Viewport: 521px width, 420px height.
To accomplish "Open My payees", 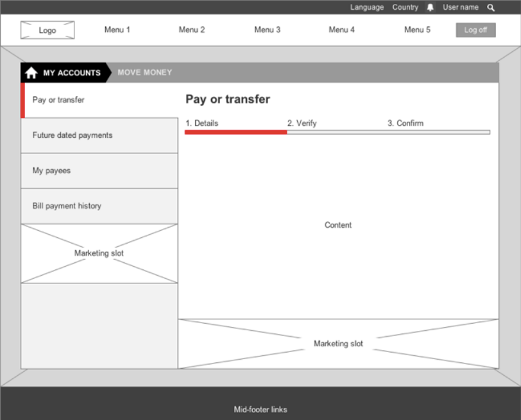I will [99, 171].
